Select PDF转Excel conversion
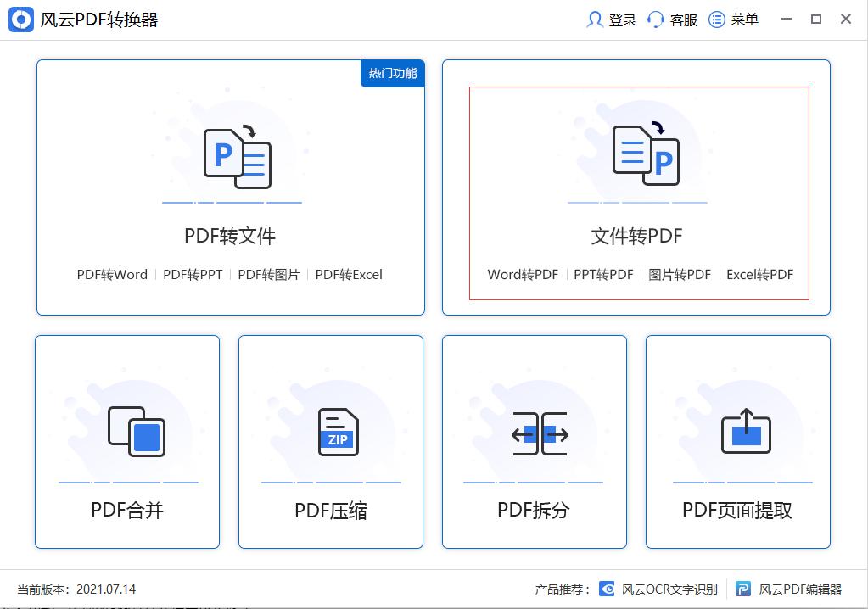Viewport: 868px width, 609px height. coord(349,275)
